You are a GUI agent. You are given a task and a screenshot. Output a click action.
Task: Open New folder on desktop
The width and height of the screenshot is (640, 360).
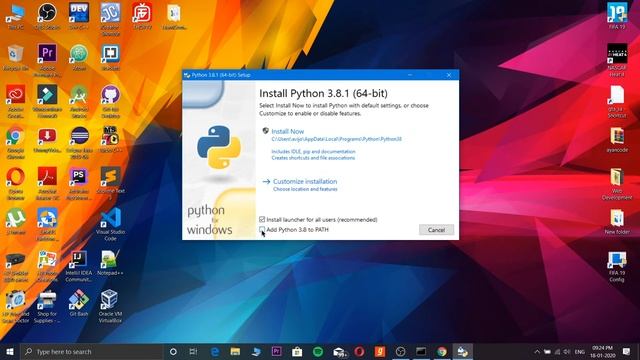(x=617, y=221)
